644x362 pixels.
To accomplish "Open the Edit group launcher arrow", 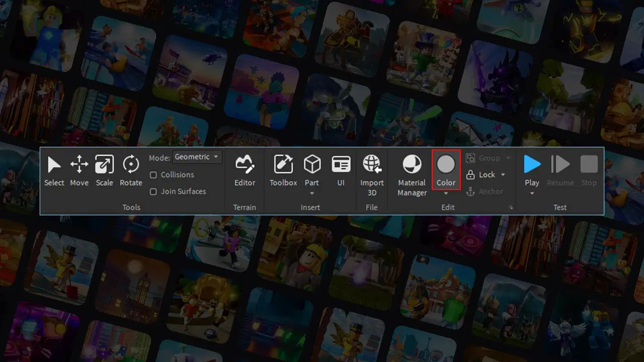I will (x=511, y=207).
